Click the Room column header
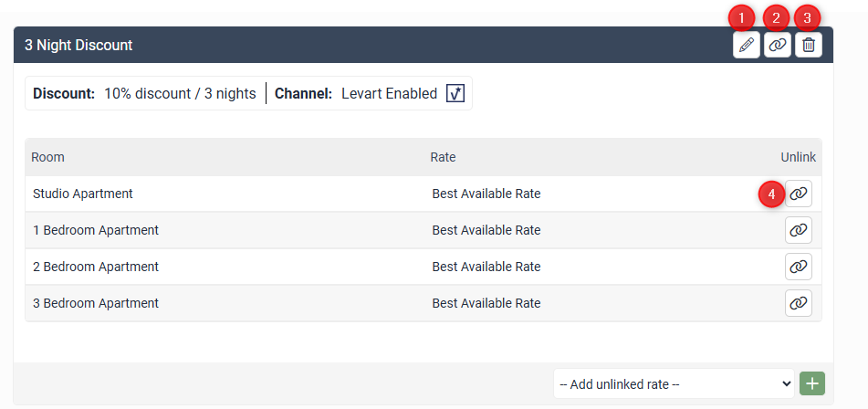 point(47,157)
